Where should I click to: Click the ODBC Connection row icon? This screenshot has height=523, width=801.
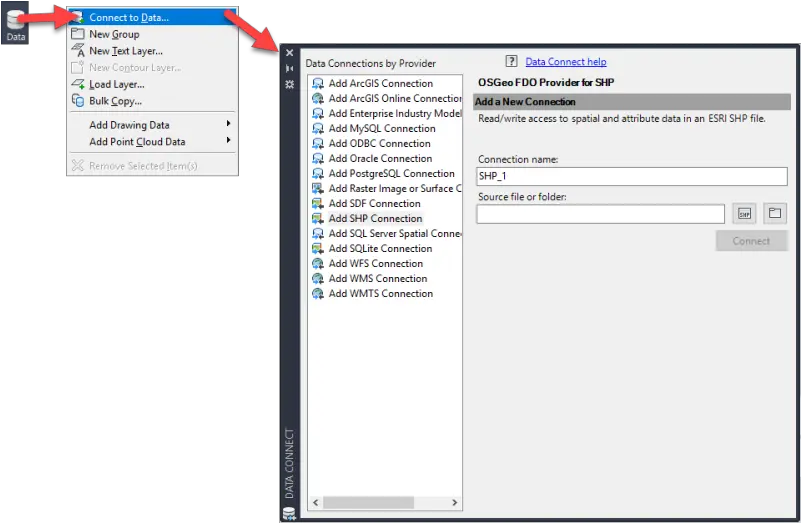pos(318,144)
